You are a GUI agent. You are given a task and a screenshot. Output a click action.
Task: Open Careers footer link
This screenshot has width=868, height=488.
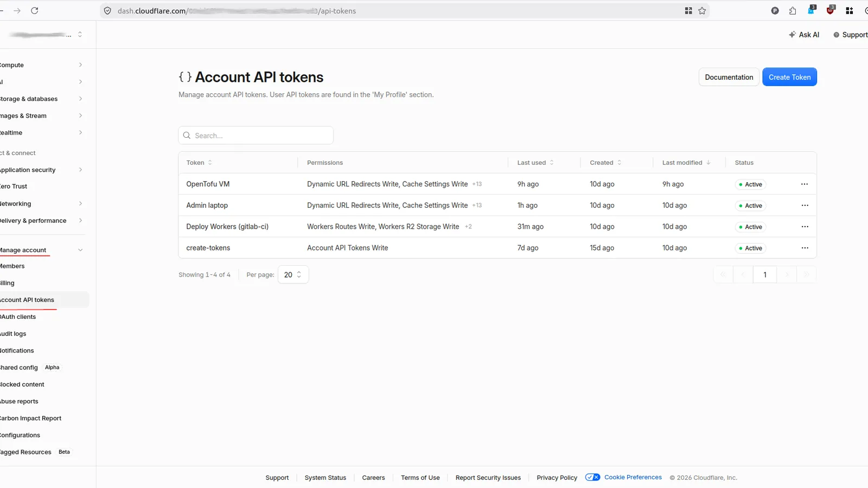[373, 478]
